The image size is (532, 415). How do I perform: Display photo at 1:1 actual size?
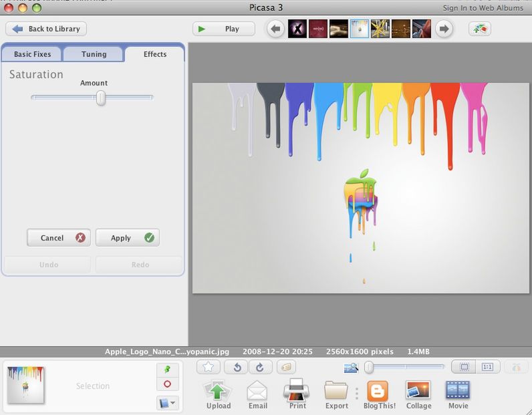click(487, 367)
